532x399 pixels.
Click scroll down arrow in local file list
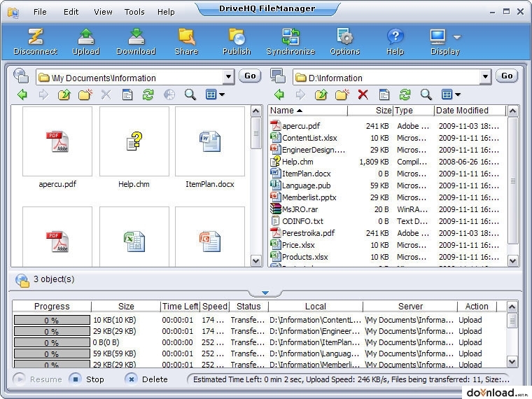(x=512, y=260)
